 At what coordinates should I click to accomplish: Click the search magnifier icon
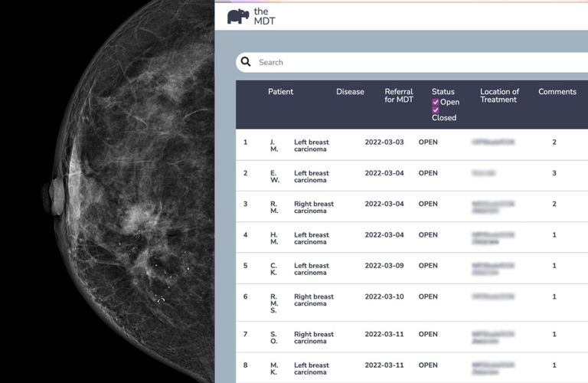coord(246,62)
